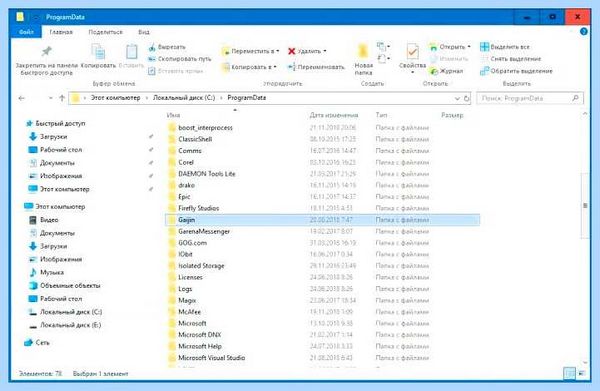Click the Paste (Вставить) ribbon icon
Viewport: 600px width, 391px height.
132,52
